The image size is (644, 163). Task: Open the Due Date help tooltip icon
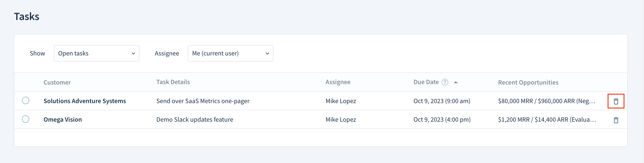[445, 82]
